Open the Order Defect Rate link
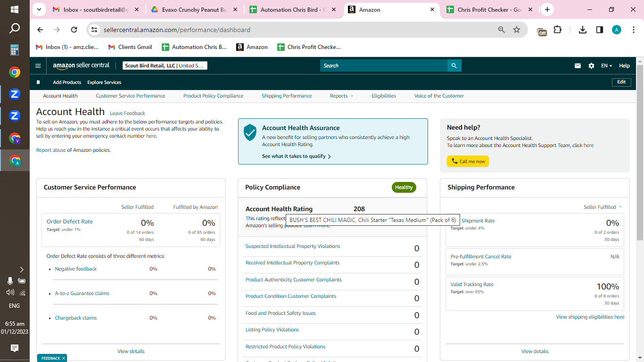Screen dimensions: 644x362 click(x=70, y=222)
